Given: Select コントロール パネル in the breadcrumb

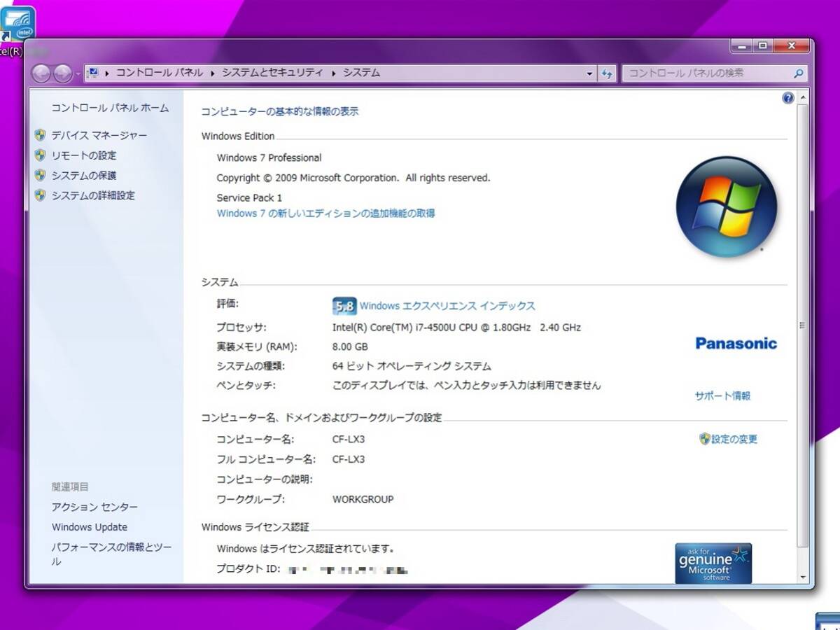Looking at the screenshot, I should 160,73.
